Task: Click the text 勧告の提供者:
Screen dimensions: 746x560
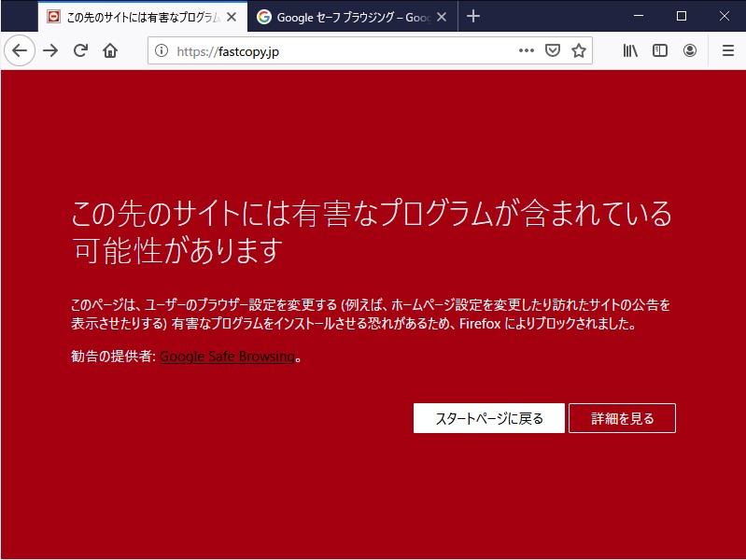Action: click(x=113, y=356)
